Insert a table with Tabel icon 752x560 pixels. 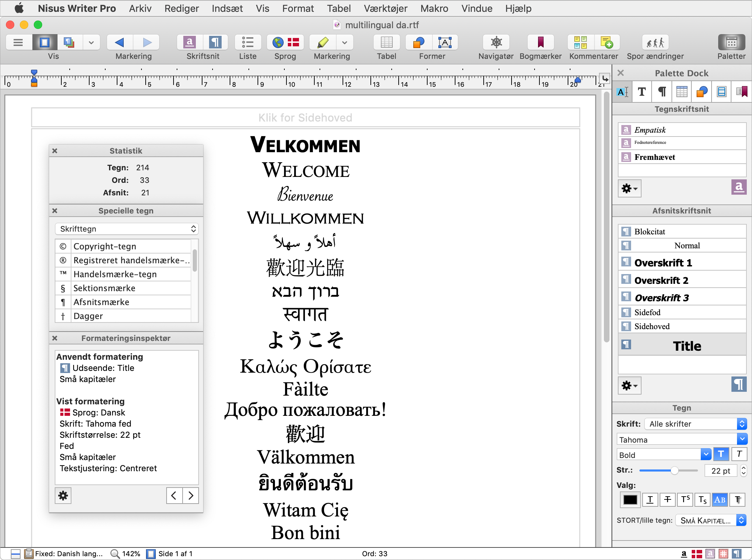pyautogui.click(x=386, y=42)
